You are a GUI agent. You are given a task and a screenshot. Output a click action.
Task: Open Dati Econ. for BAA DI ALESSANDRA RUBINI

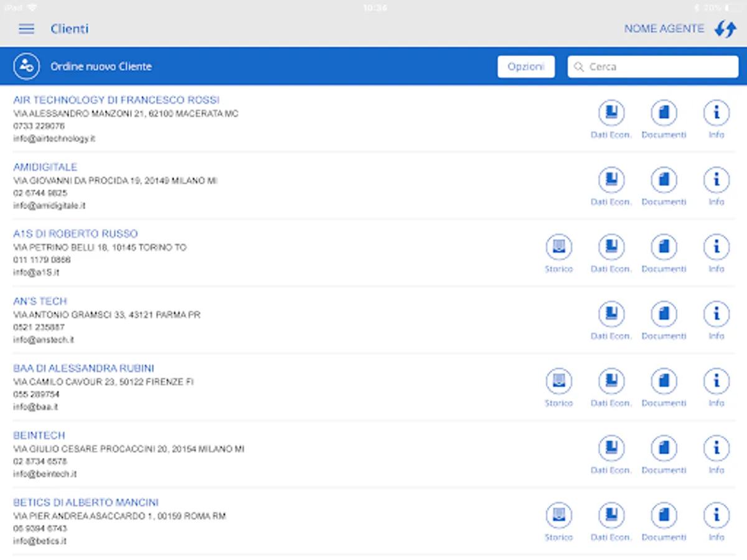(x=611, y=388)
